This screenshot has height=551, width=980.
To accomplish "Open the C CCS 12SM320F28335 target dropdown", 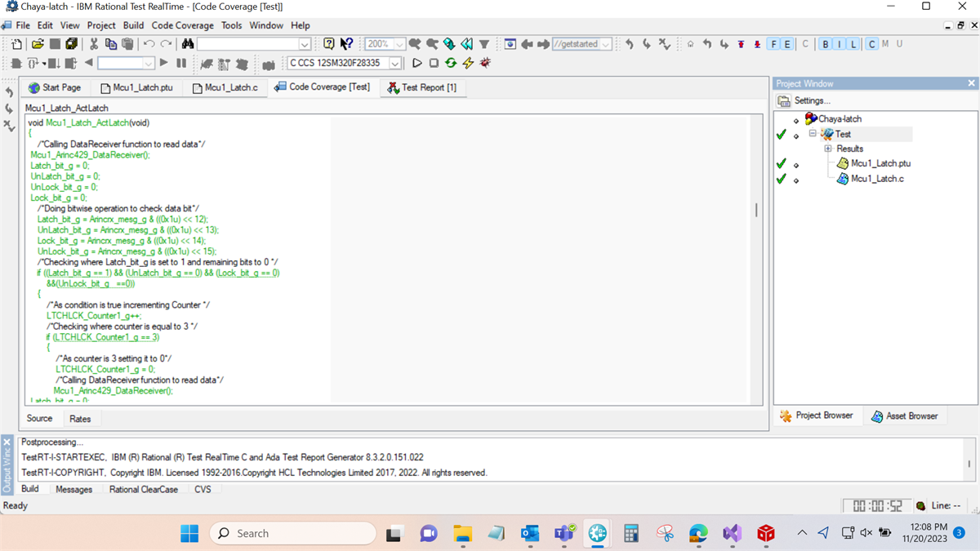I will 396,63.
